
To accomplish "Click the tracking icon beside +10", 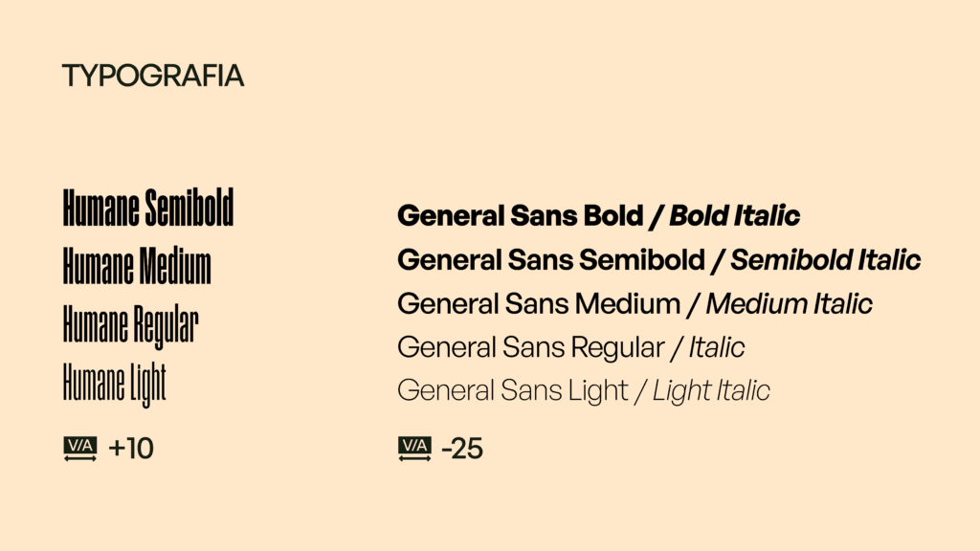I will (x=80, y=448).
